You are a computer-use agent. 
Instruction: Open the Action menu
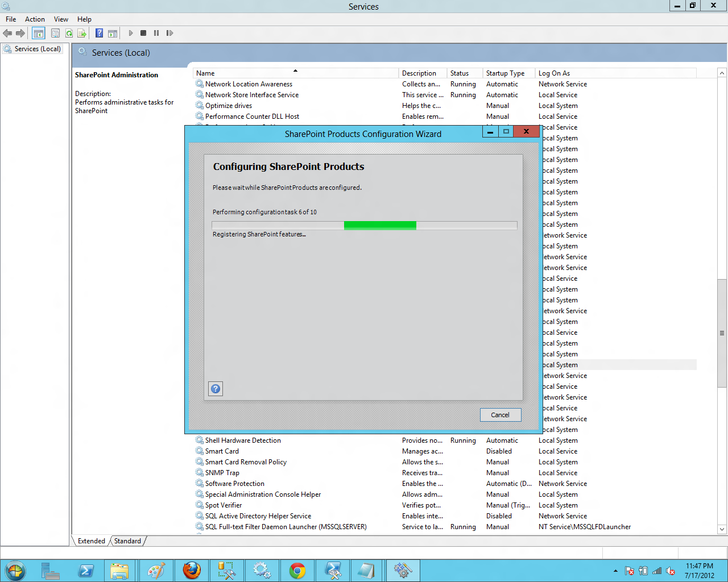coord(35,19)
